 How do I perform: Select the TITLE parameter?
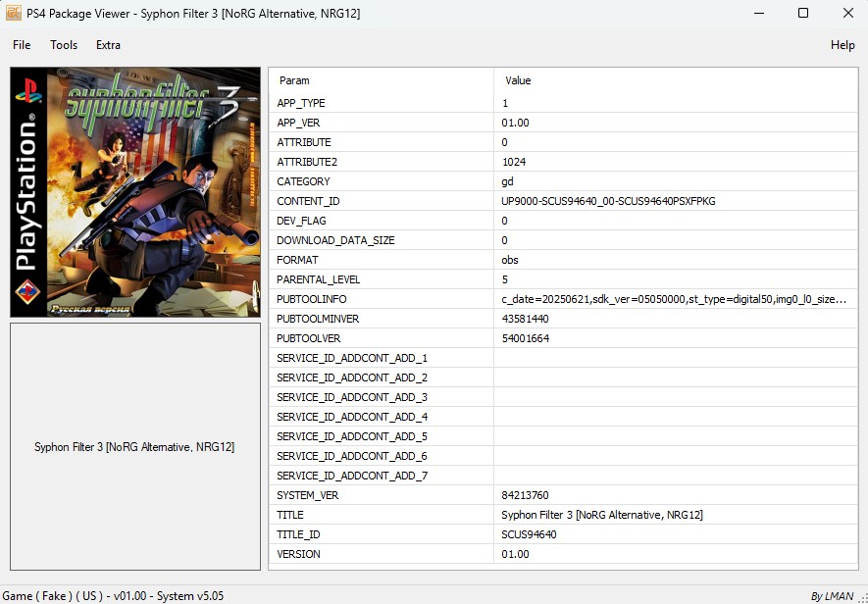[x=290, y=515]
